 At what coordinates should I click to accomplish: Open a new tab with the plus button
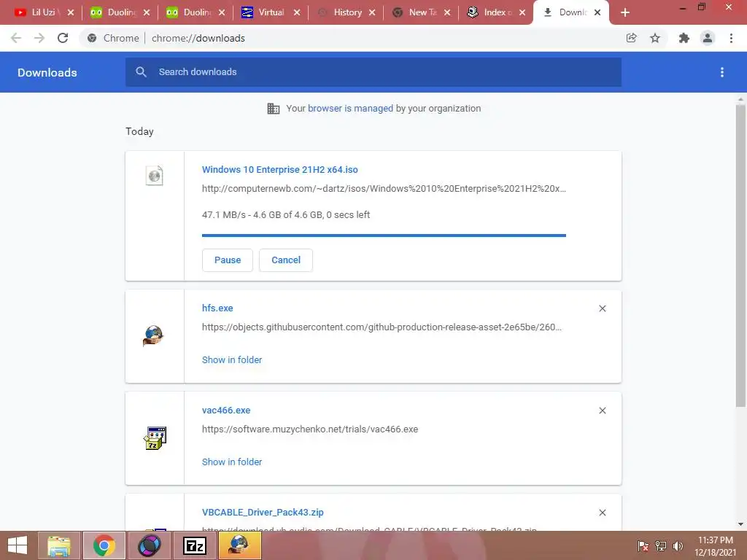[625, 12]
